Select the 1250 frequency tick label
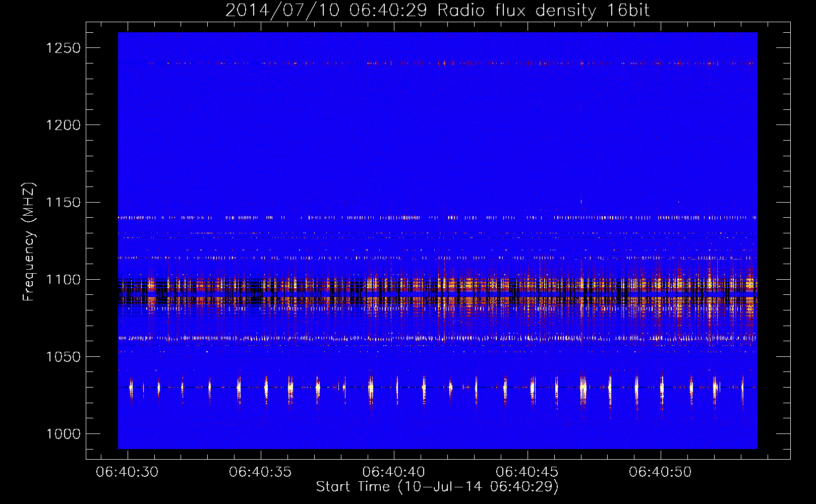 pyautogui.click(x=63, y=48)
